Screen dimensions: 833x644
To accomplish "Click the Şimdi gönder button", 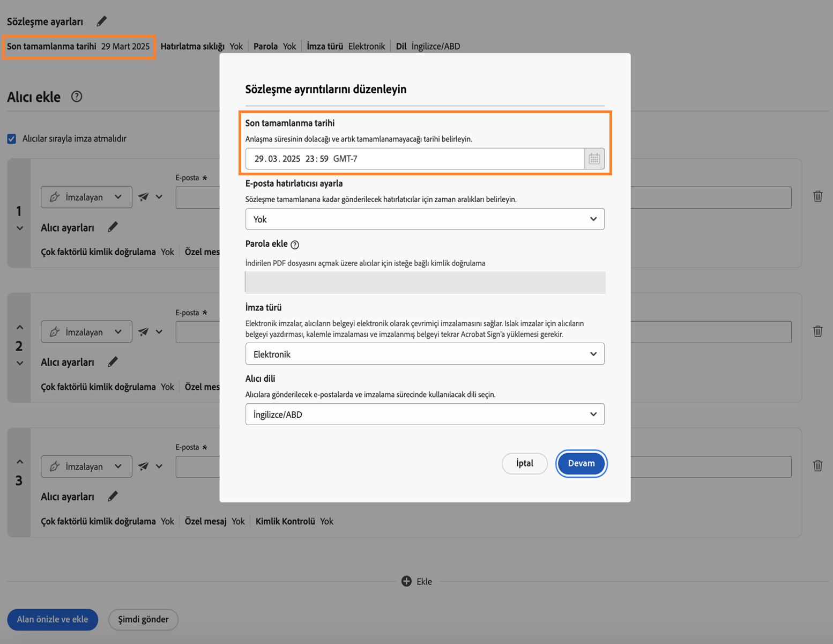I will [143, 619].
